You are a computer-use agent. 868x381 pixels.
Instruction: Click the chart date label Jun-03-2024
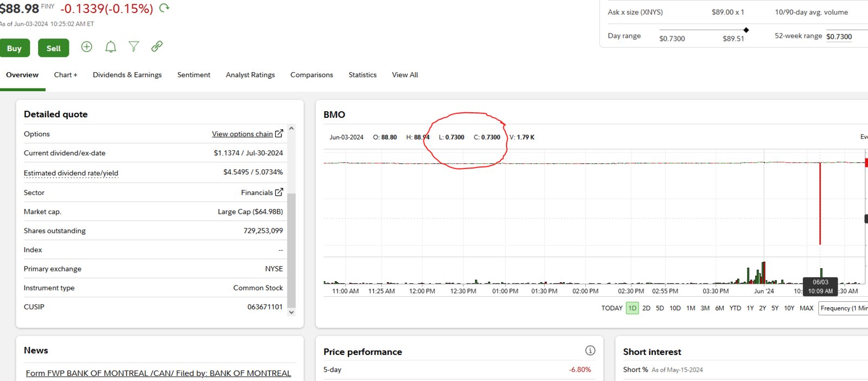[347, 137]
